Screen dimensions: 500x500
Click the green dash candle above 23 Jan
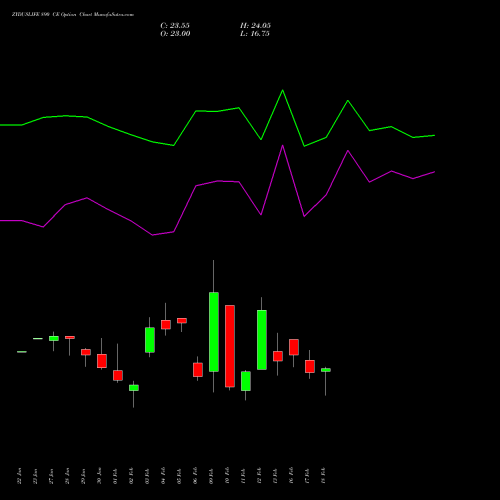pyautogui.click(x=38, y=339)
